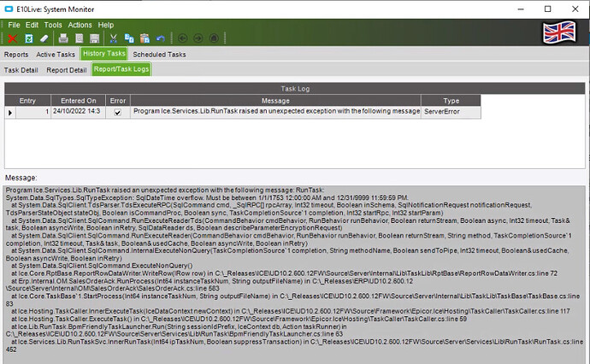
Task: Click the Program Ice.Services.Lib.RunTask message cell
Action: point(275,112)
